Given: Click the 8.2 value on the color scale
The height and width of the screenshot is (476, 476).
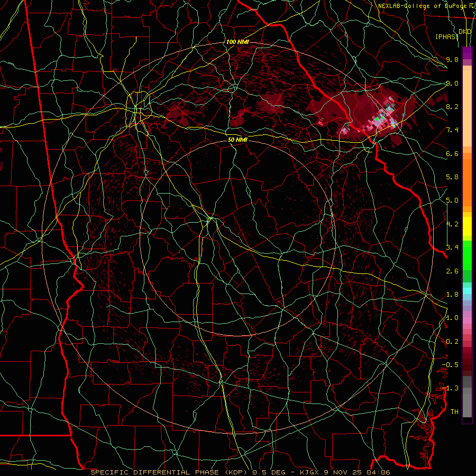Looking at the screenshot, I should point(452,106).
